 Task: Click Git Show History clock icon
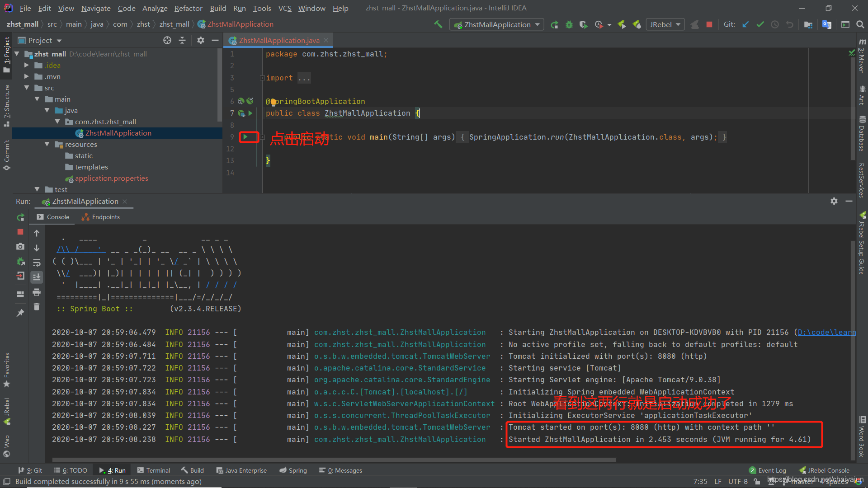click(775, 24)
